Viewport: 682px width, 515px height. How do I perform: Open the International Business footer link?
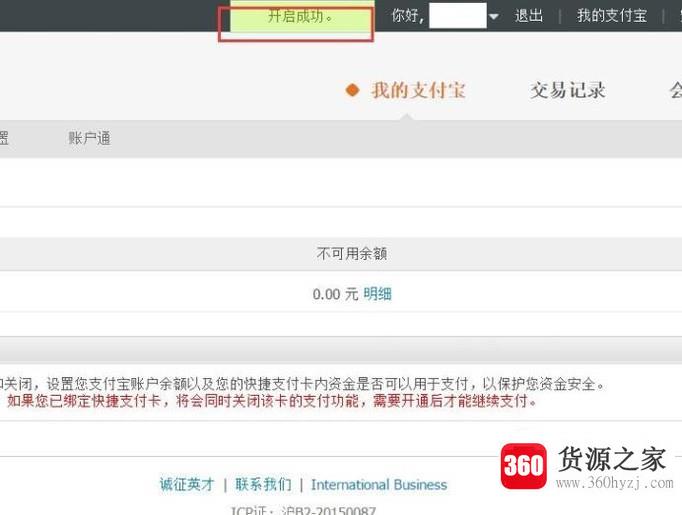coord(379,485)
